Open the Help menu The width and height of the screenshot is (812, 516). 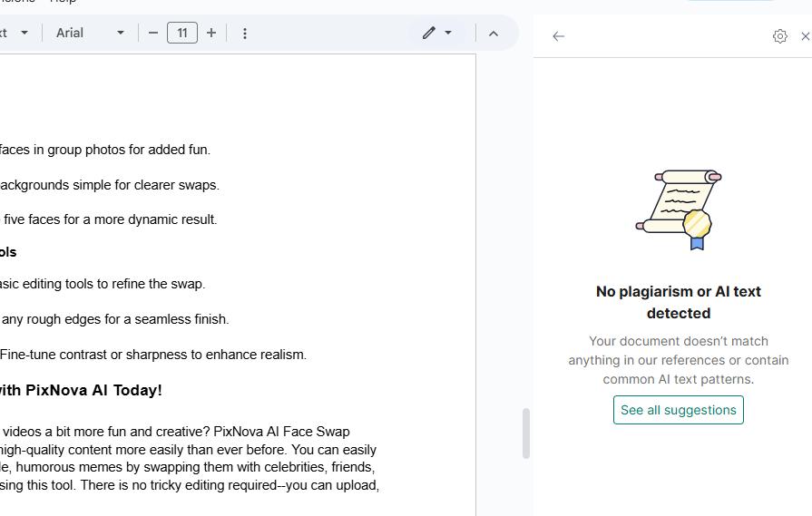tap(63, 2)
